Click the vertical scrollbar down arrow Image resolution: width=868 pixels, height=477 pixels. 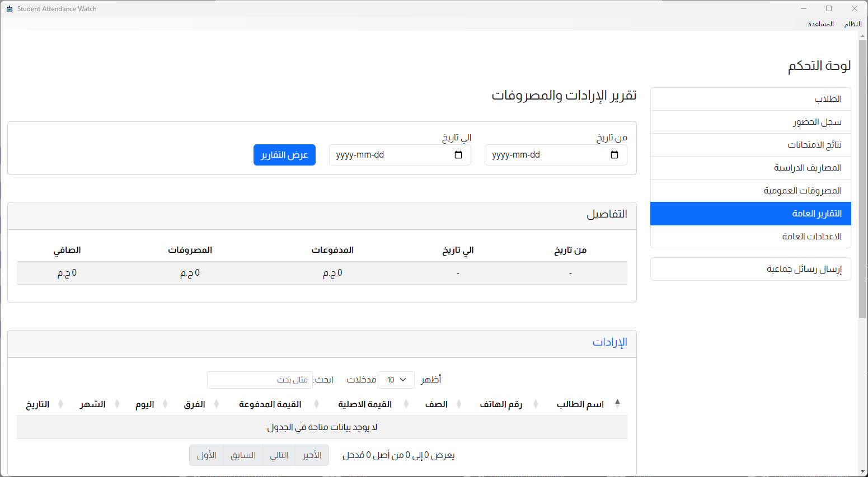coord(862,471)
